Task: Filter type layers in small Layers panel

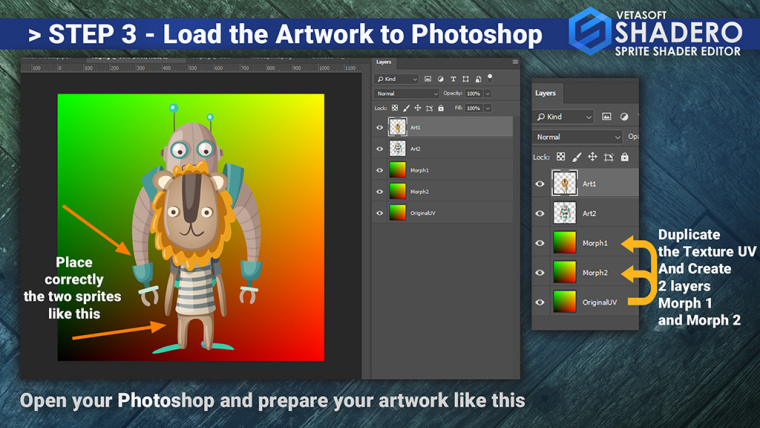Action: (x=453, y=79)
